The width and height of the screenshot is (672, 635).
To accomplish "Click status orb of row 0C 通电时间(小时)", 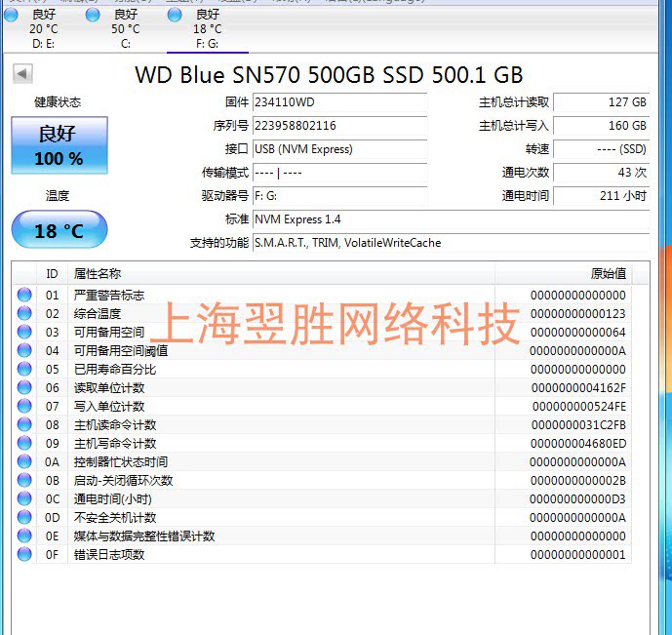I will (24, 498).
